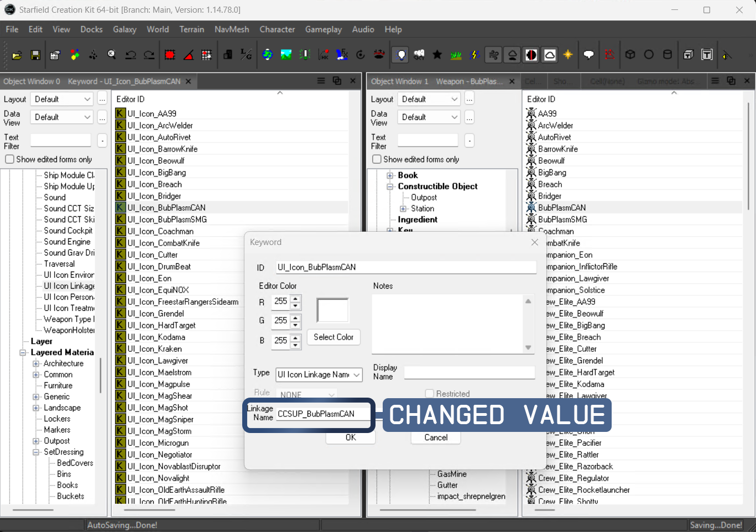This screenshot has height=532, width=756.
Task: Create a sphere primitive from the toolbar
Action: 649,54
